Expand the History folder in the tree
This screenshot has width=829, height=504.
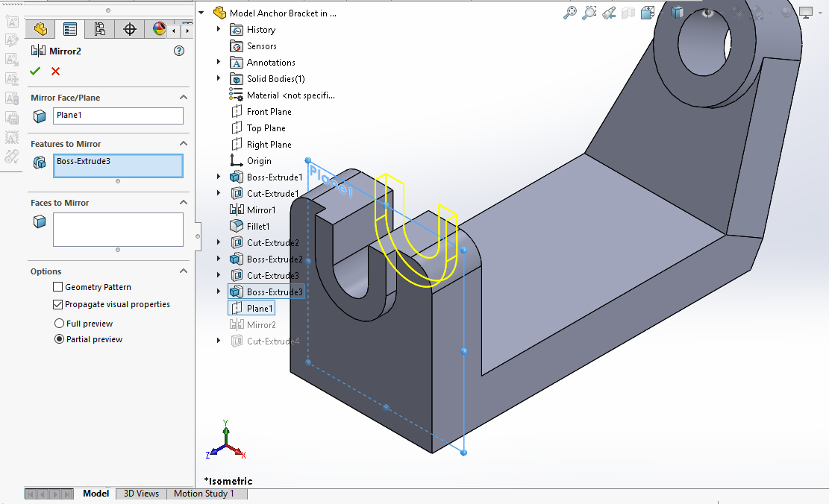pyautogui.click(x=219, y=29)
